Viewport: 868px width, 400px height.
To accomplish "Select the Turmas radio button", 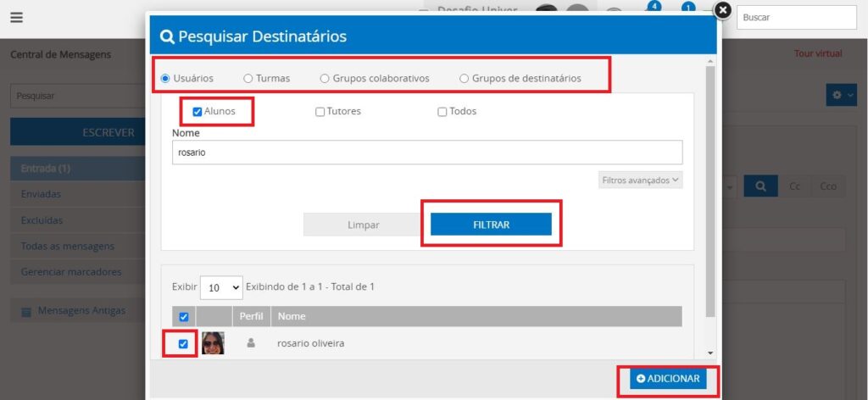I will [x=248, y=79].
